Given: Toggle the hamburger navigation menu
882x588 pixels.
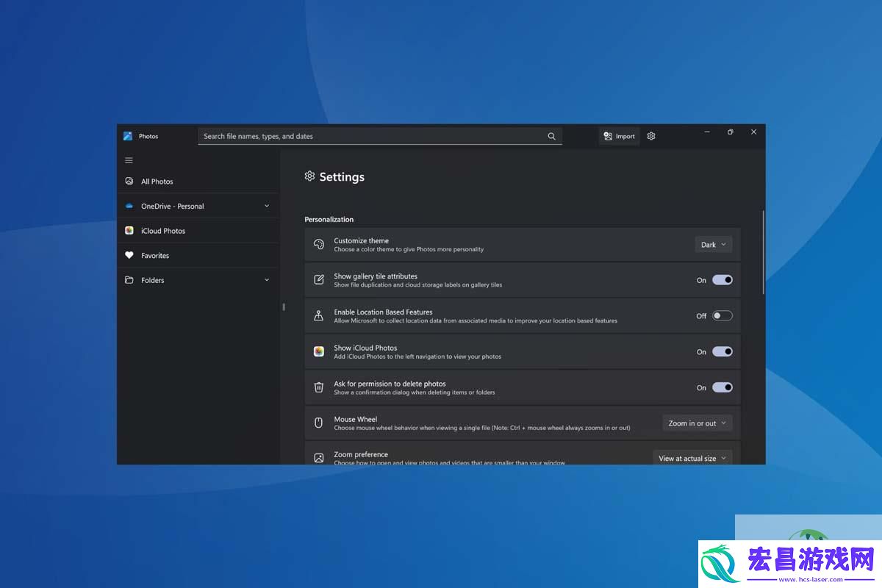Looking at the screenshot, I should pos(129,160).
